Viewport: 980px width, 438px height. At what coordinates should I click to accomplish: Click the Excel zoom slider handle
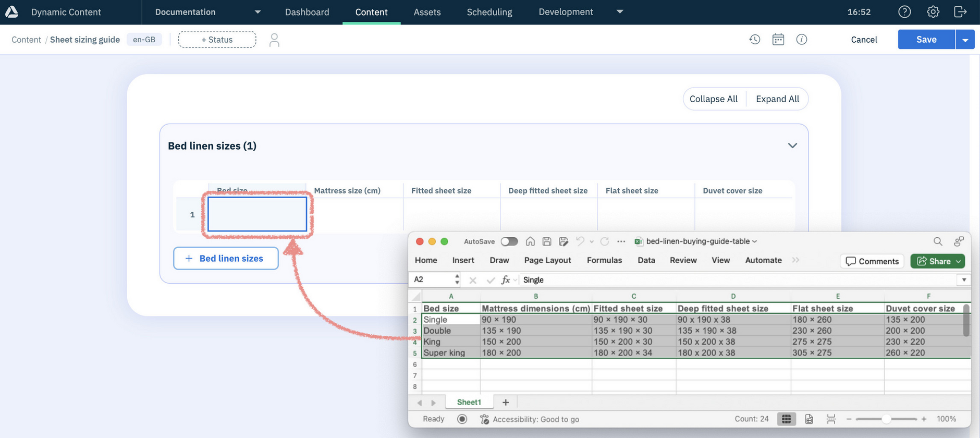click(886, 419)
